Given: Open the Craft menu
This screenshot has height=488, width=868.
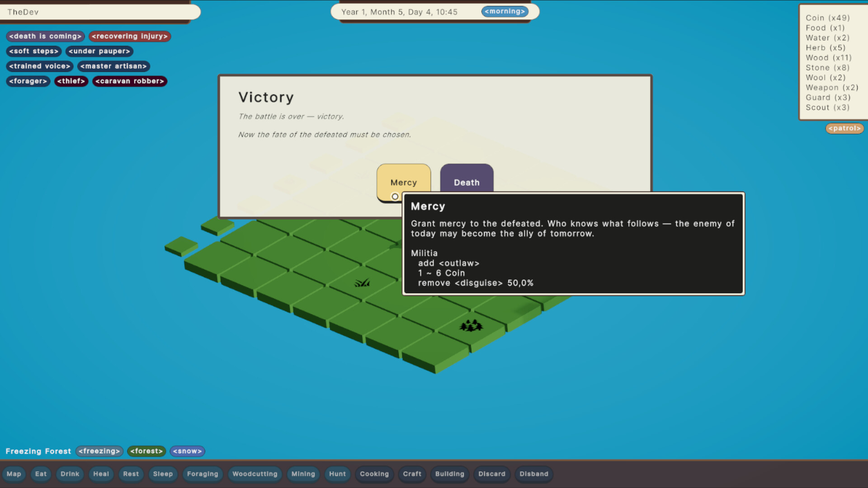Looking at the screenshot, I should (x=412, y=474).
